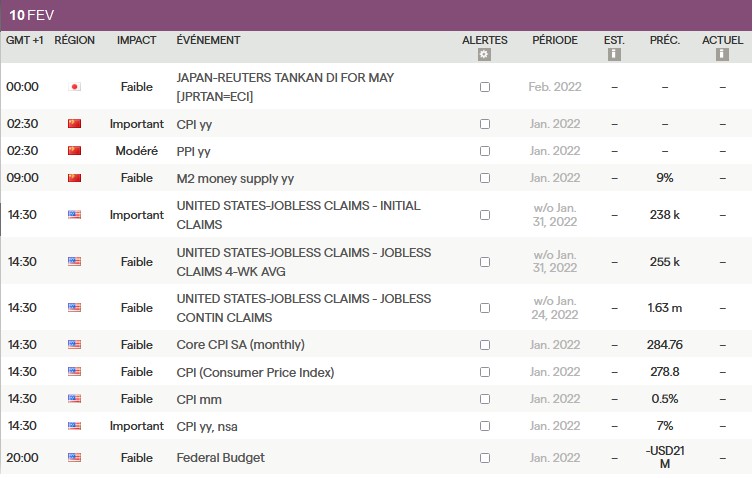
Task: Enable alert checkbox for Japan Tankan event
Action: [485, 87]
